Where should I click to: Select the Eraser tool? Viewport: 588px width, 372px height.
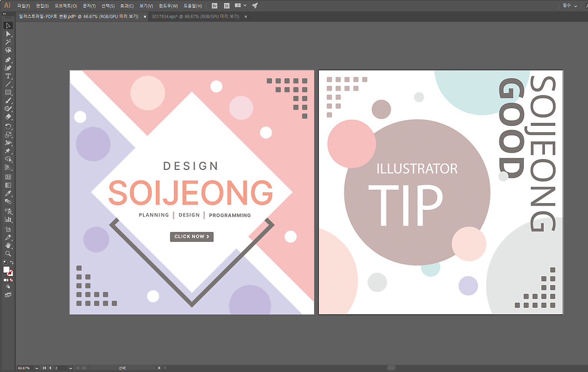click(8, 117)
